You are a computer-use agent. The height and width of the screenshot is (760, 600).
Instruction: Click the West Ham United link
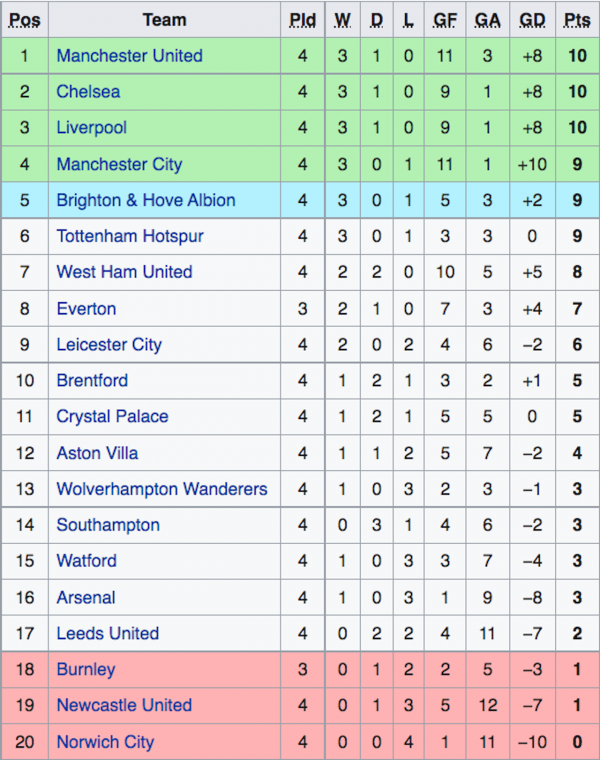[125, 272]
